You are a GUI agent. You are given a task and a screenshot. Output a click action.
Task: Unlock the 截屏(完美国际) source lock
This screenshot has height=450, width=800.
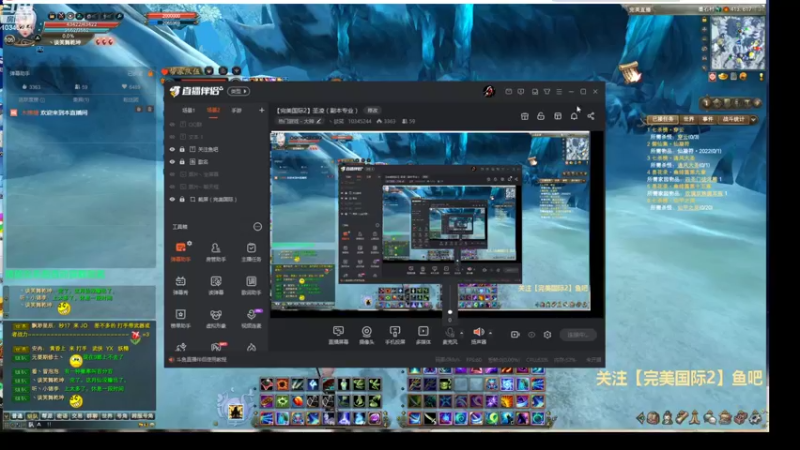[x=182, y=199]
